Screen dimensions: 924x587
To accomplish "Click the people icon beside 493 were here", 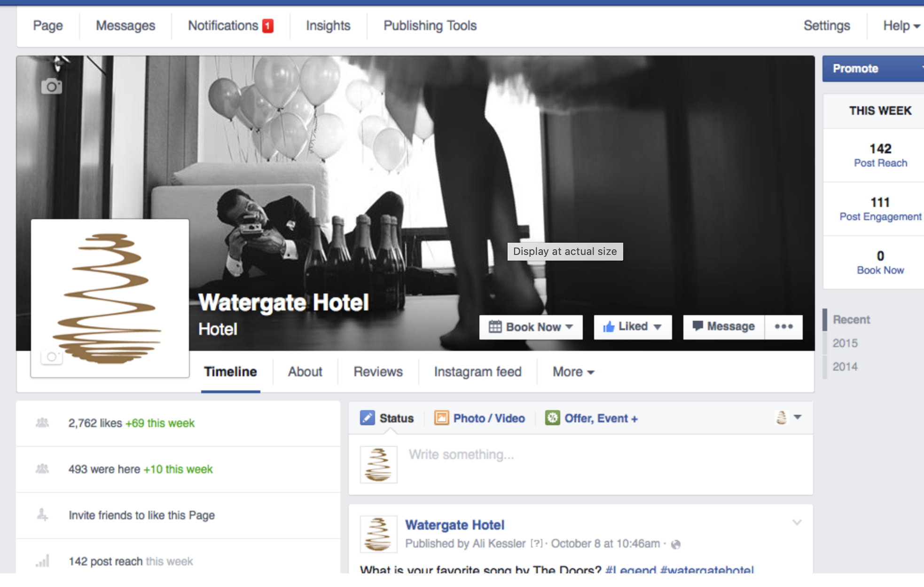I will (x=42, y=469).
